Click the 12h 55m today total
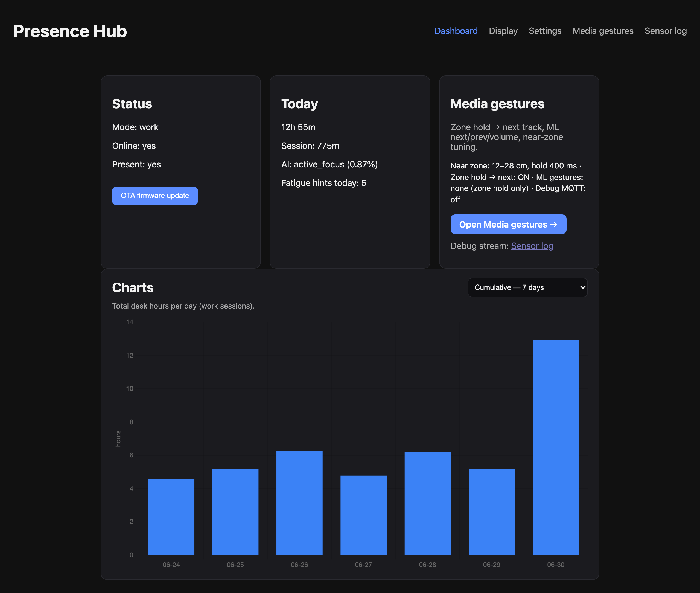The width and height of the screenshot is (700, 593). tap(298, 127)
